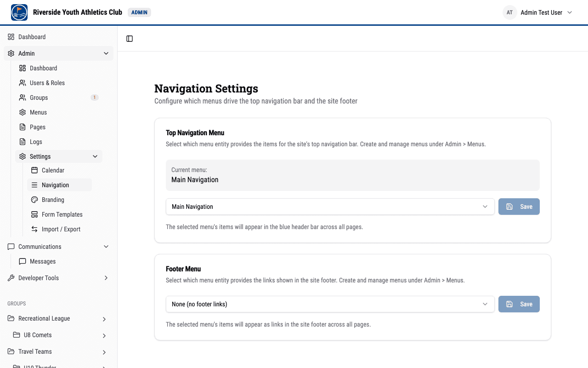Open the admin Dashboard sub-item
The width and height of the screenshot is (588, 368).
(x=59, y=68)
